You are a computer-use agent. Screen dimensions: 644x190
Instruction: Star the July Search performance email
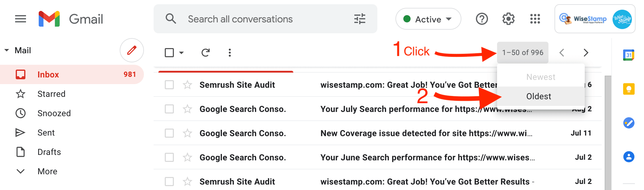coord(187,109)
